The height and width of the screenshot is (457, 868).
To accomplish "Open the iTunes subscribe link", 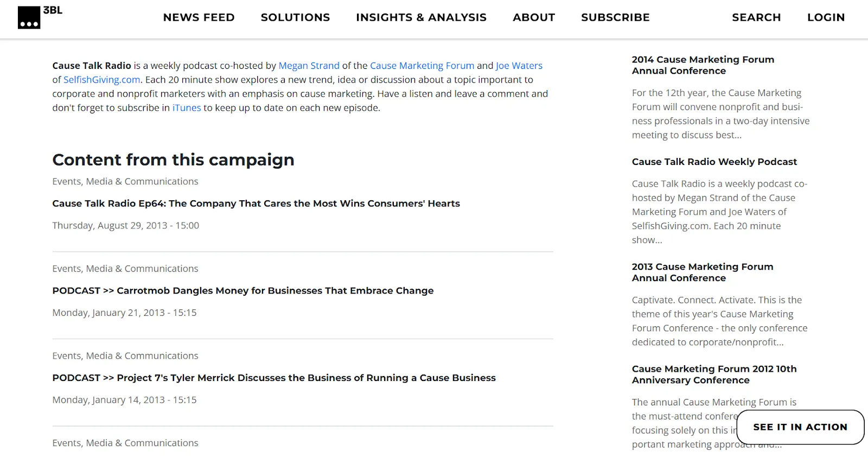I will [x=187, y=108].
